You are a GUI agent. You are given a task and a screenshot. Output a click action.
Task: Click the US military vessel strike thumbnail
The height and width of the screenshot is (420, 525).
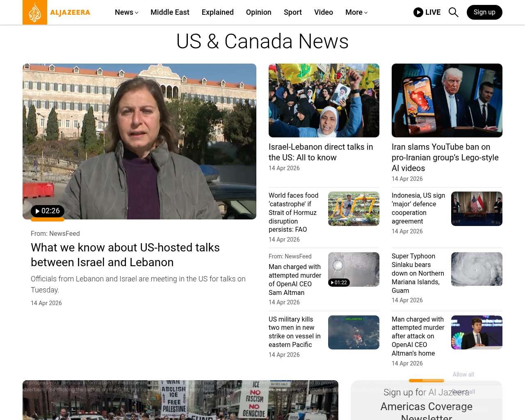click(x=354, y=332)
